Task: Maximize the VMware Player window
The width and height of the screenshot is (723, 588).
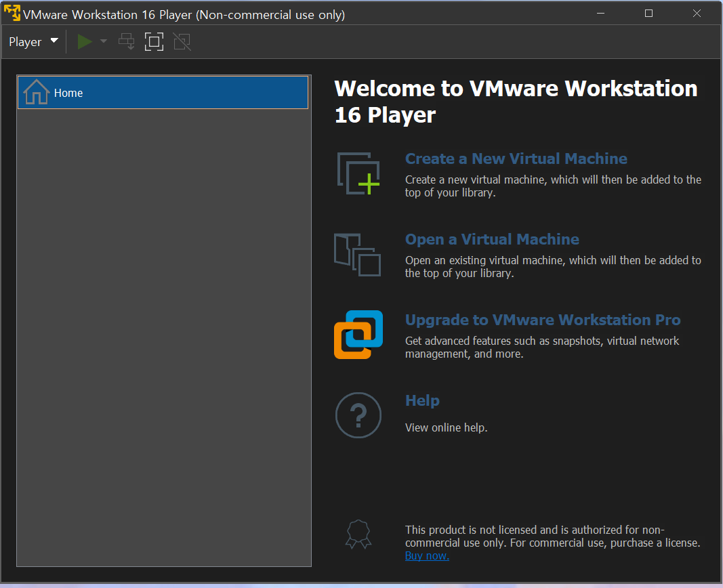Action: pyautogui.click(x=648, y=14)
